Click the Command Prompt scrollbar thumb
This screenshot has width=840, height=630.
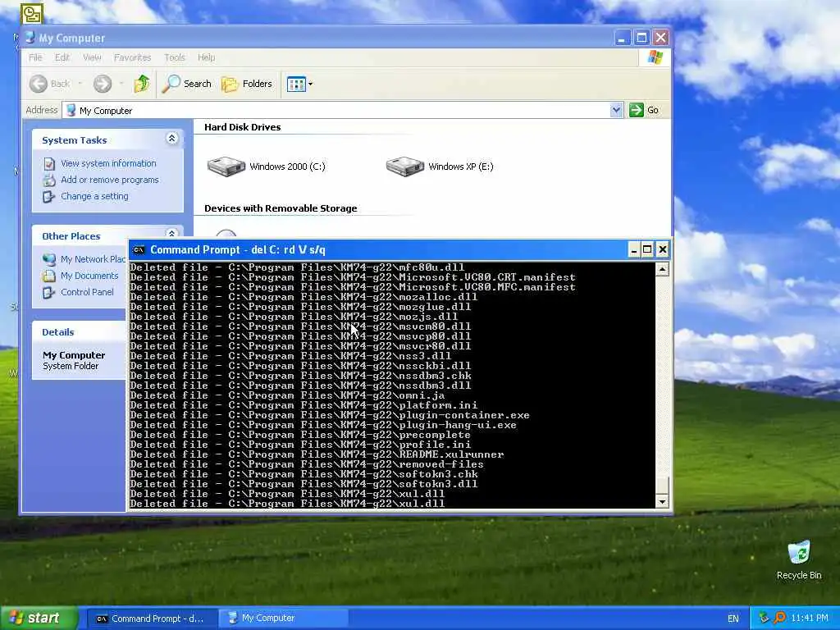662,486
